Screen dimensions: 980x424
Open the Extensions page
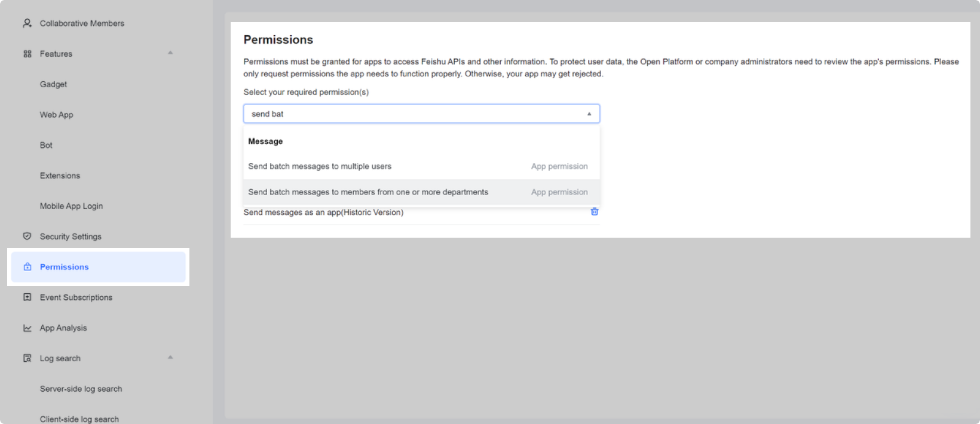60,176
